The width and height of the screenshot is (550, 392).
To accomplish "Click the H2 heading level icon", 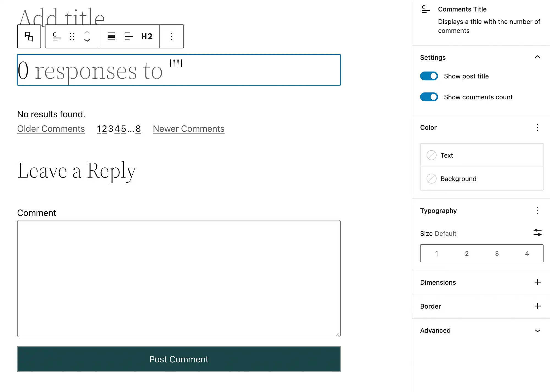I will click(146, 36).
